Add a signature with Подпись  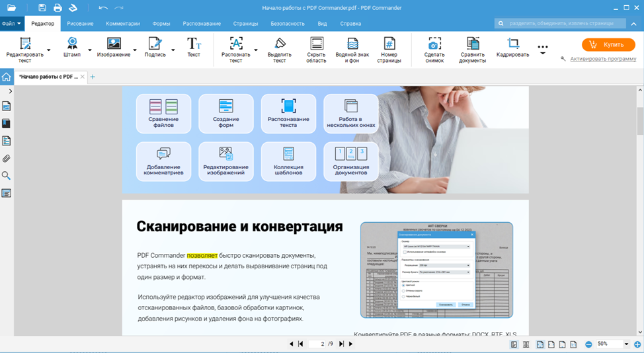pos(155,47)
